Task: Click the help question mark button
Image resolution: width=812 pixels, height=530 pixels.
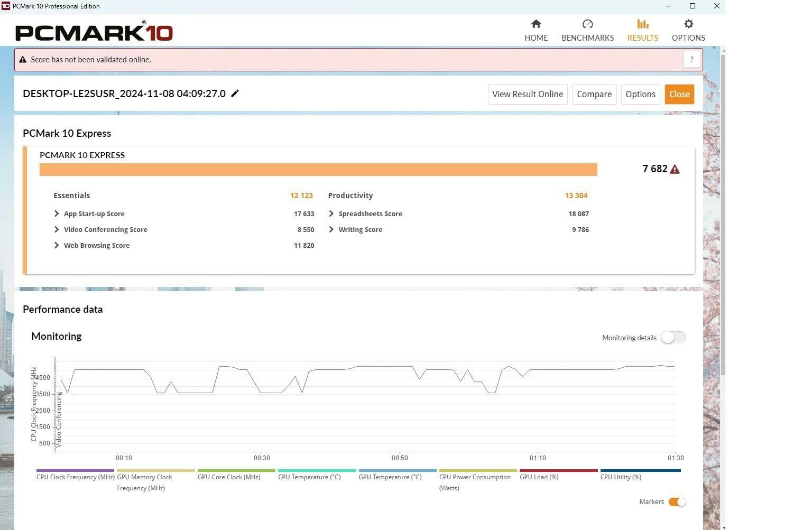Action: coord(691,60)
